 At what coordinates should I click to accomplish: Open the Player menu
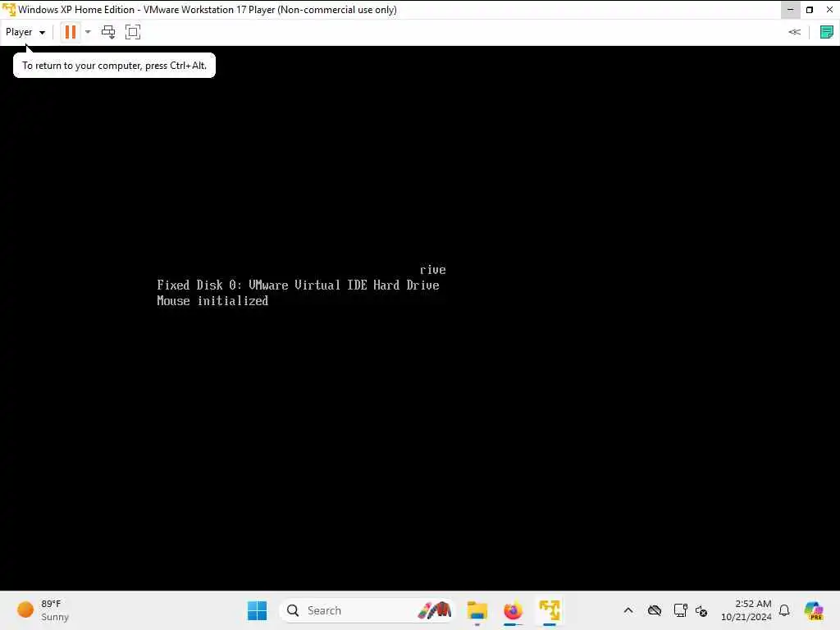point(25,32)
